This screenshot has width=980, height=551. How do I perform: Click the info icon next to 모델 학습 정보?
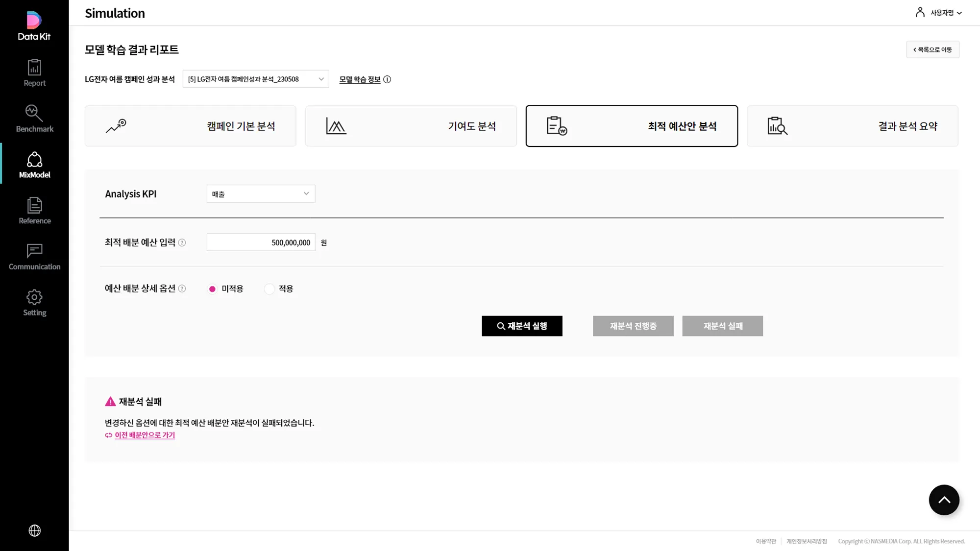pyautogui.click(x=387, y=79)
